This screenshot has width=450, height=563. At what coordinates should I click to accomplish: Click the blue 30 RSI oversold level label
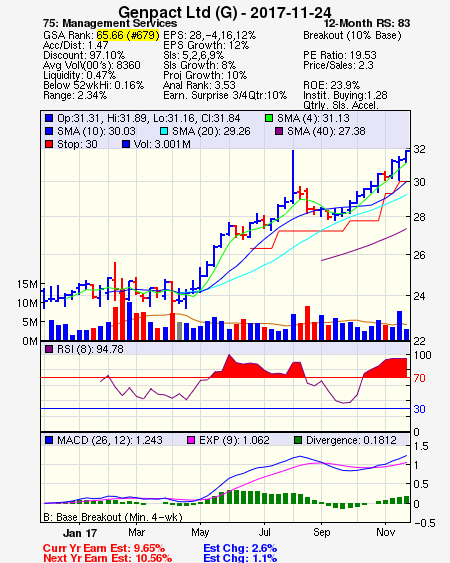(419, 409)
